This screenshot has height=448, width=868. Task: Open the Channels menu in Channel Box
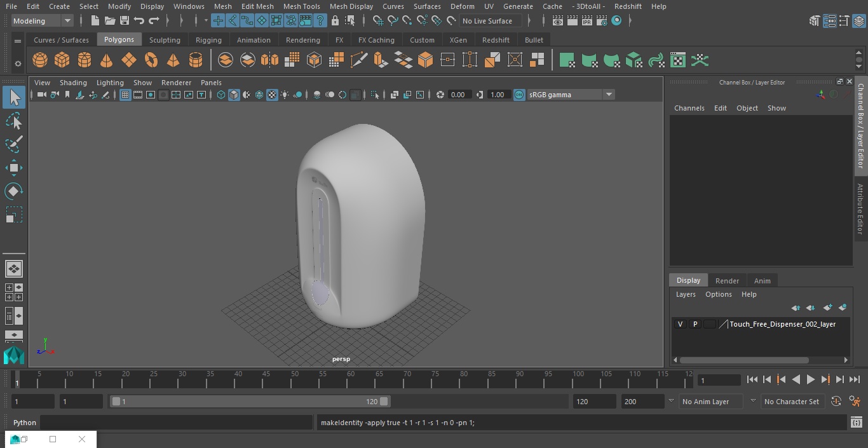[x=689, y=108]
